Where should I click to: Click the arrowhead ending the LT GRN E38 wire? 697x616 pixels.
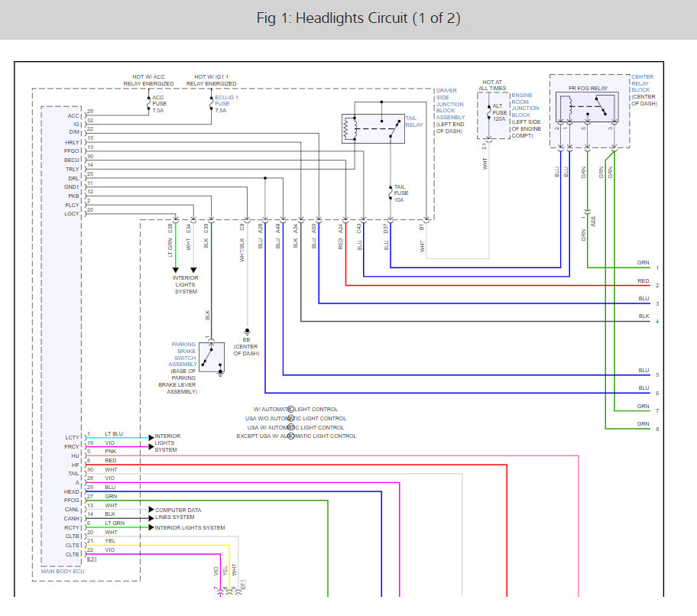(176, 270)
